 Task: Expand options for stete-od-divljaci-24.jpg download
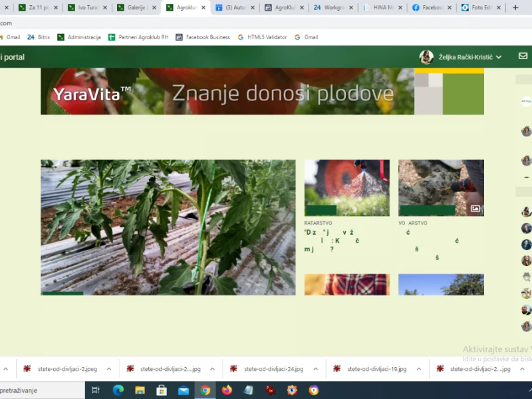[315, 369]
